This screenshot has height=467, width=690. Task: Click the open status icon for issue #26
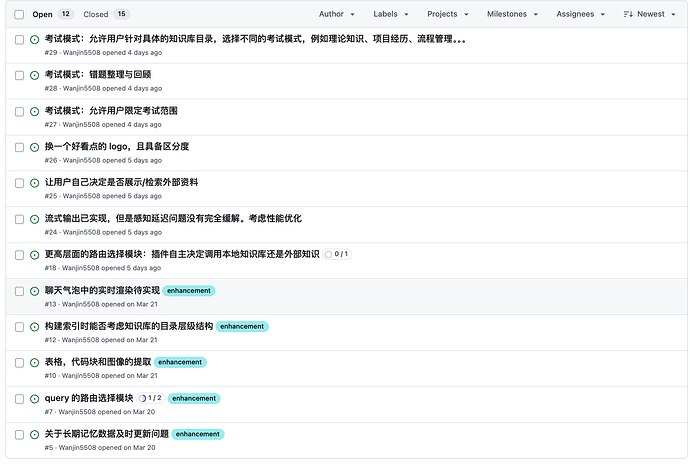click(34, 147)
